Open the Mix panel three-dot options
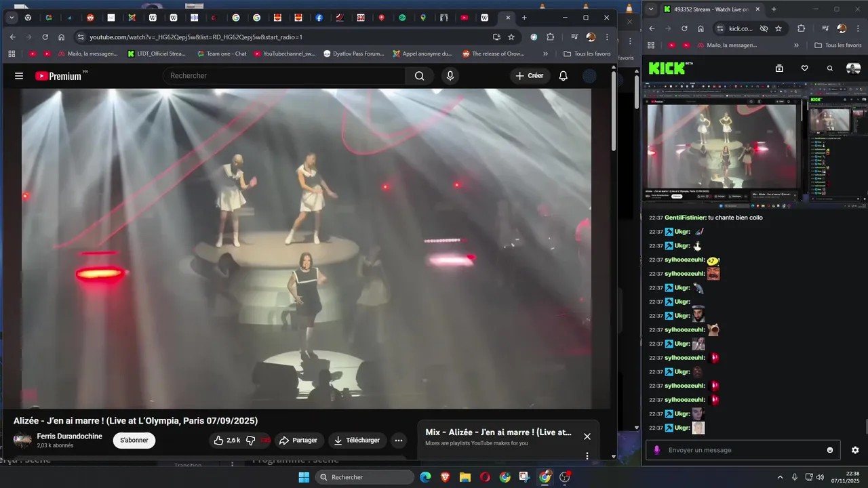Screen dimensions: 868x488 (587, 455)
